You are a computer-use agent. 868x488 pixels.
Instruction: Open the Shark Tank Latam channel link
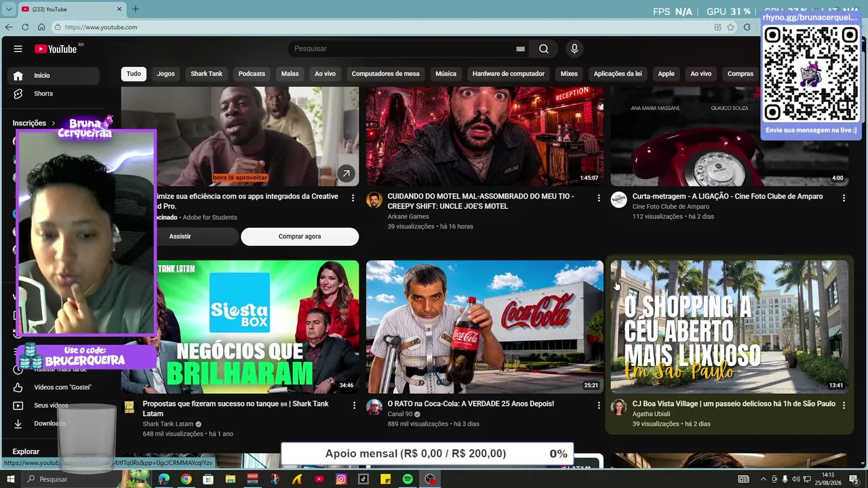coord(168,424)
